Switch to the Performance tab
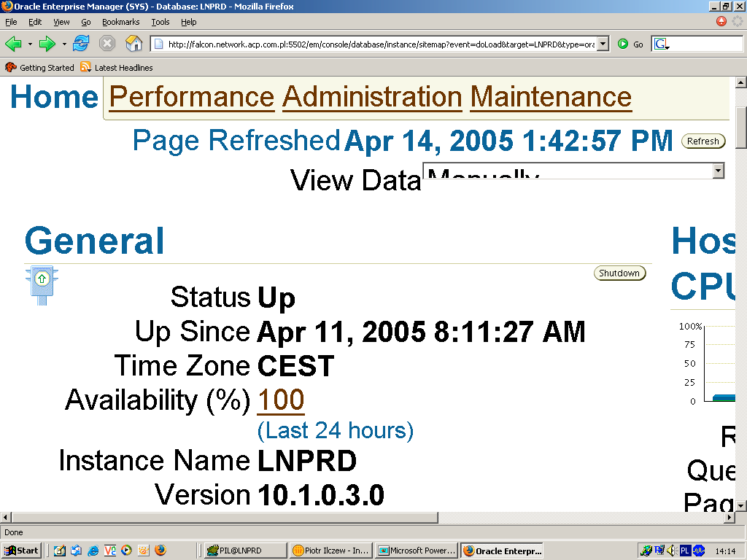747x560 pixels. tap(192, 97)
